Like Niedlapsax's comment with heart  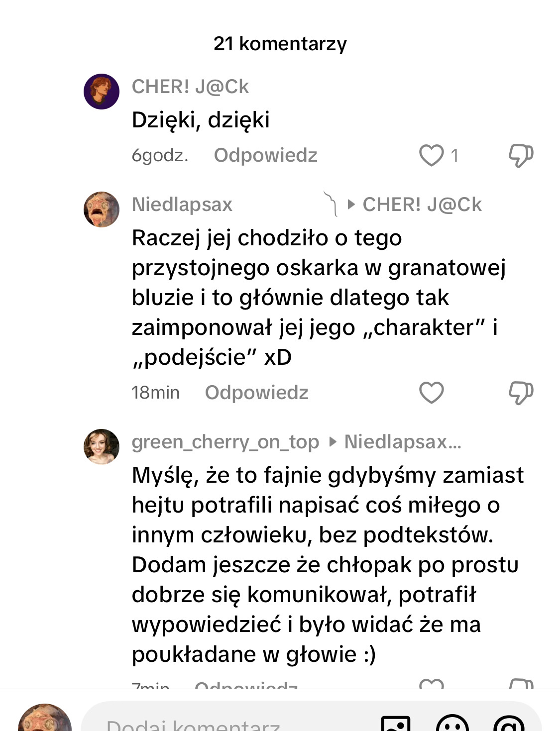point(431,393)
